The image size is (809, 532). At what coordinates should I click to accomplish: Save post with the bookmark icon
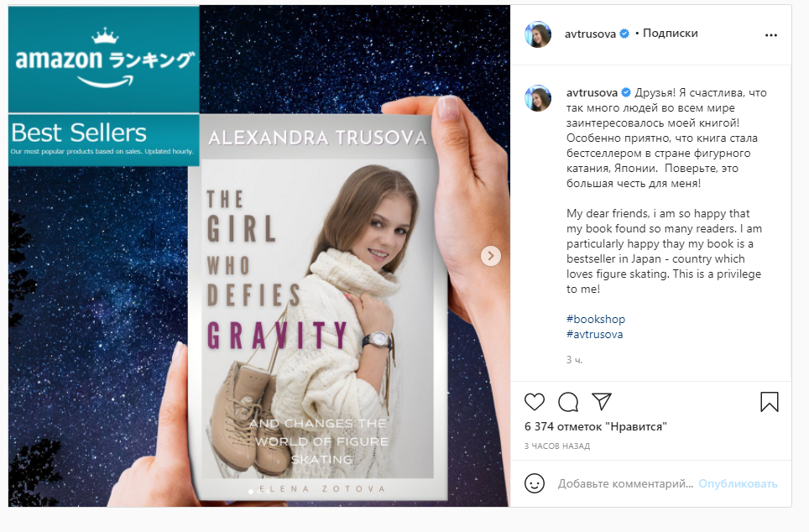[x=770, y=402]
